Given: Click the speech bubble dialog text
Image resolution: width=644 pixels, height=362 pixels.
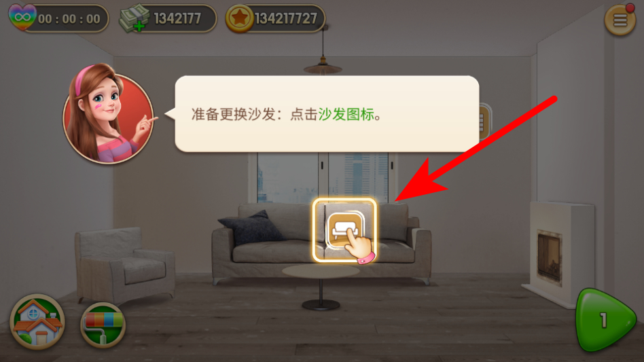Looking at the screenshot, I should tap(286, 114).
